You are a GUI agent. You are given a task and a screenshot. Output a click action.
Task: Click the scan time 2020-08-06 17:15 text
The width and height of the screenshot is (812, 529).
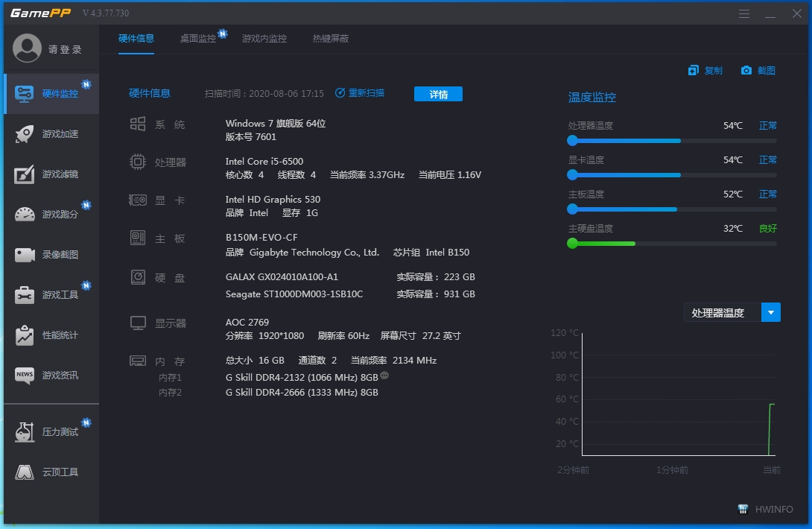tap(286, 93)
